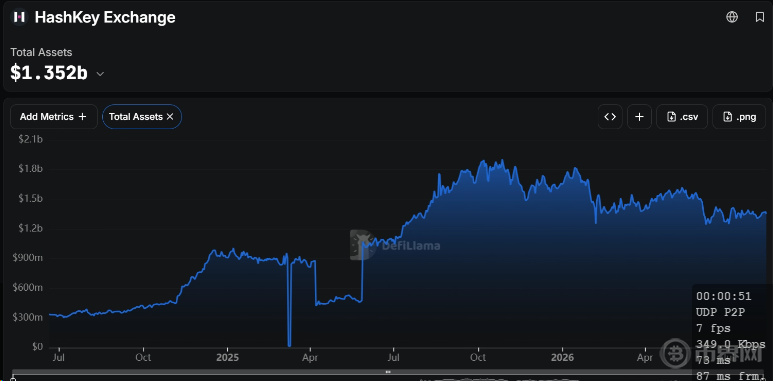Select the $1.352b value text

(x=49, y=73)
